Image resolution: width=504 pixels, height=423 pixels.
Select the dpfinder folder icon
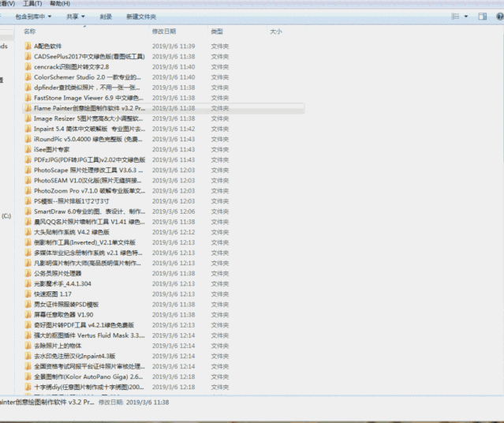coord(28,87)
